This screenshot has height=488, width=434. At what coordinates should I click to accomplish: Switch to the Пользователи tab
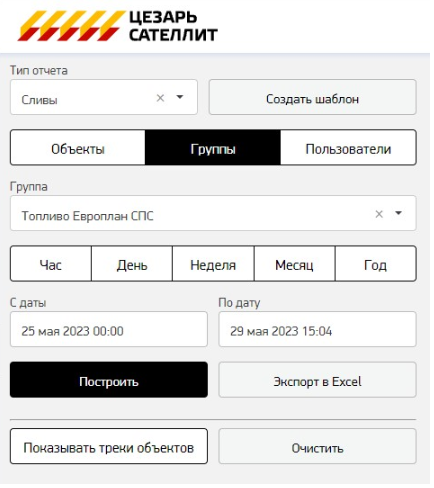348,148
